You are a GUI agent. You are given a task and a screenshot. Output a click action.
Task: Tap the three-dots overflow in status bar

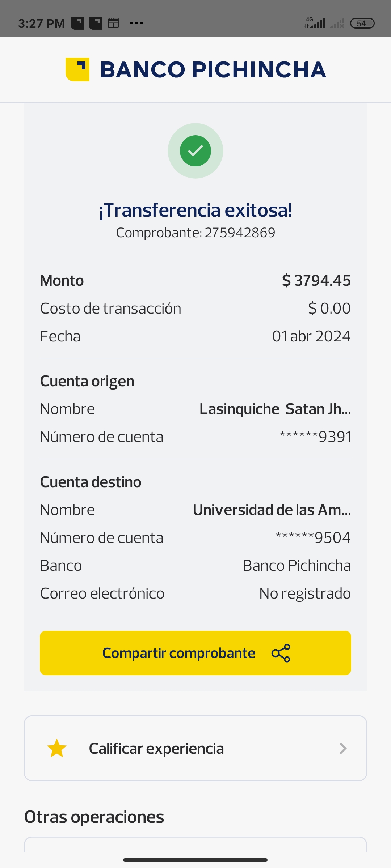point(136,24)
